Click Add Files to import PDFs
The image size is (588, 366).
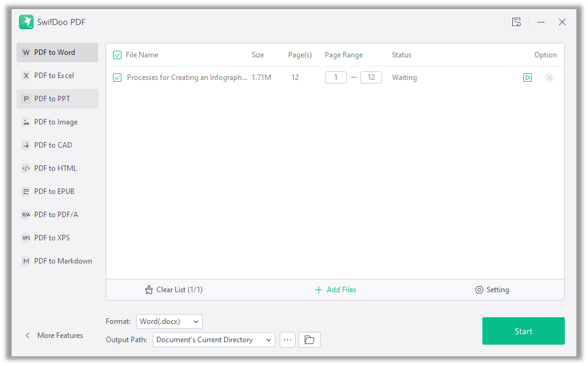tap(336, 290)
